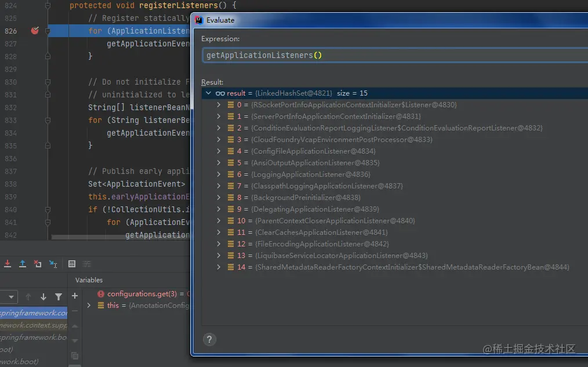
Task: Click the object icon beside 'this' variable
Action: [x=100, y=306]
